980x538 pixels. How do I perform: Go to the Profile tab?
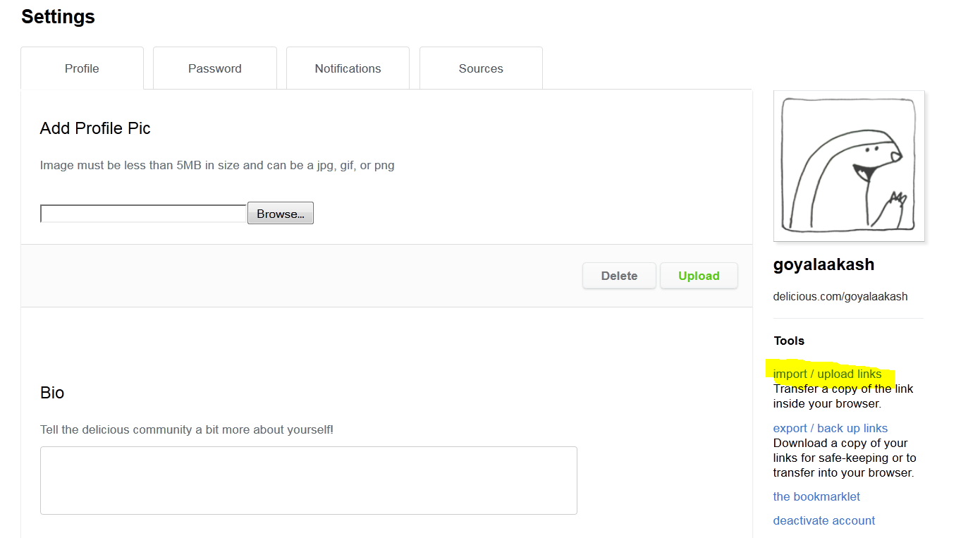[82, 68]
